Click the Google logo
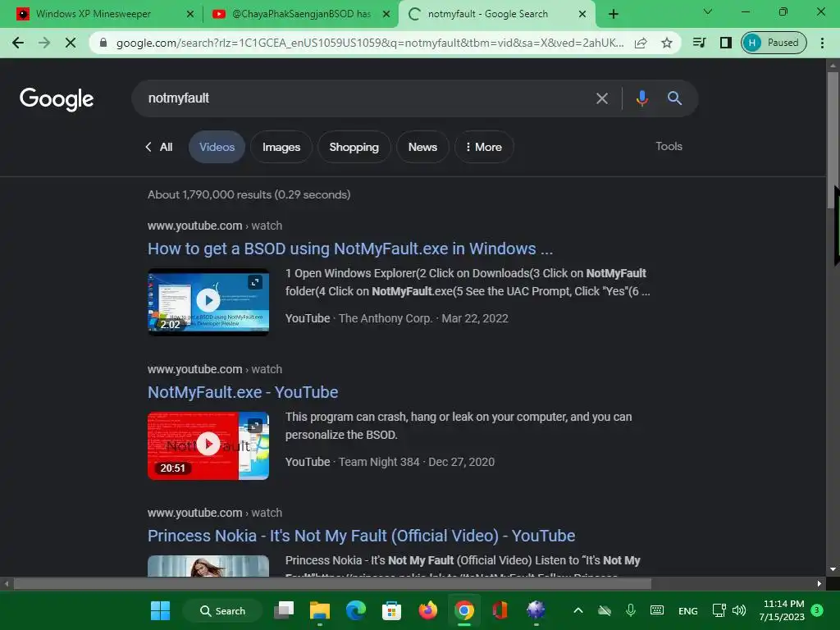 click(x=57, y=99)
